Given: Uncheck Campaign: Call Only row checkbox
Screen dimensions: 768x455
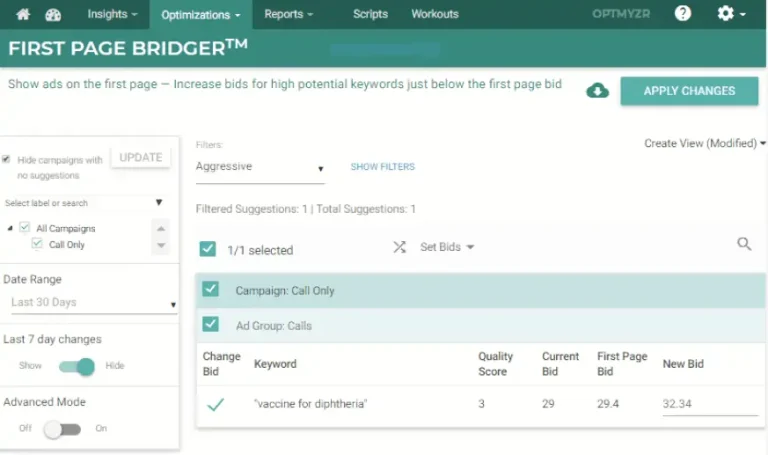Looking at the screenshot, I should coord(211,289).
